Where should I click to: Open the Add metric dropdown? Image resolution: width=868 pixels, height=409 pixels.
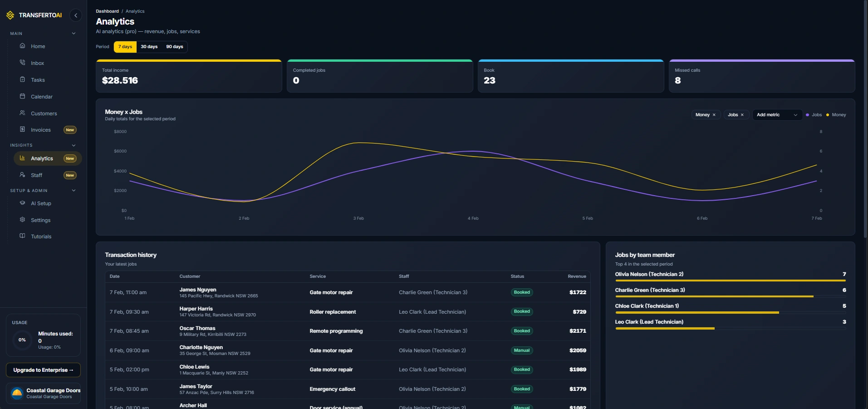pyautogui.click(x=777, y=115)
